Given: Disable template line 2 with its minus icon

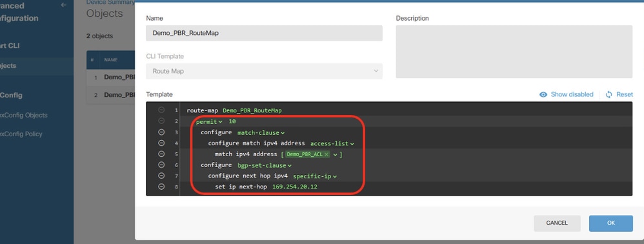Looking at the screenshot, I should tap(161, 121).
